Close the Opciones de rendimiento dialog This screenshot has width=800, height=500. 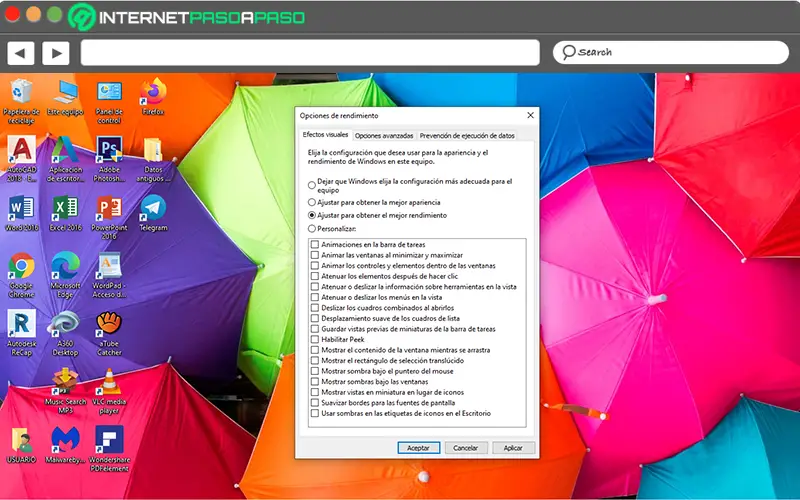(531, 115)
